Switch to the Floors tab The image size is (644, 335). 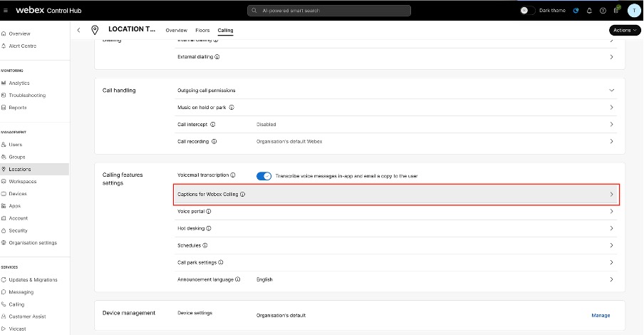tap(202, 30)
